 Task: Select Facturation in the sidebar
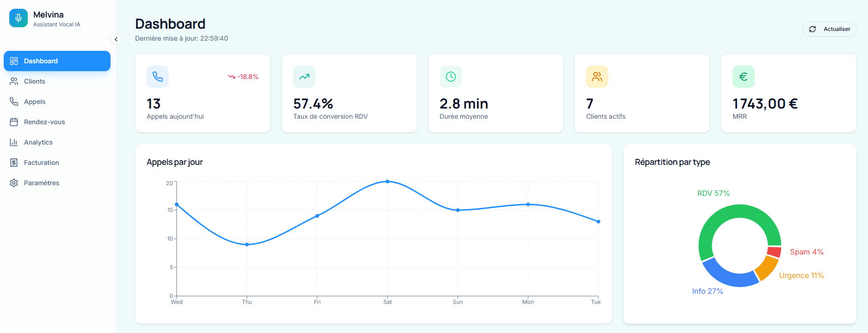(57, 163)
